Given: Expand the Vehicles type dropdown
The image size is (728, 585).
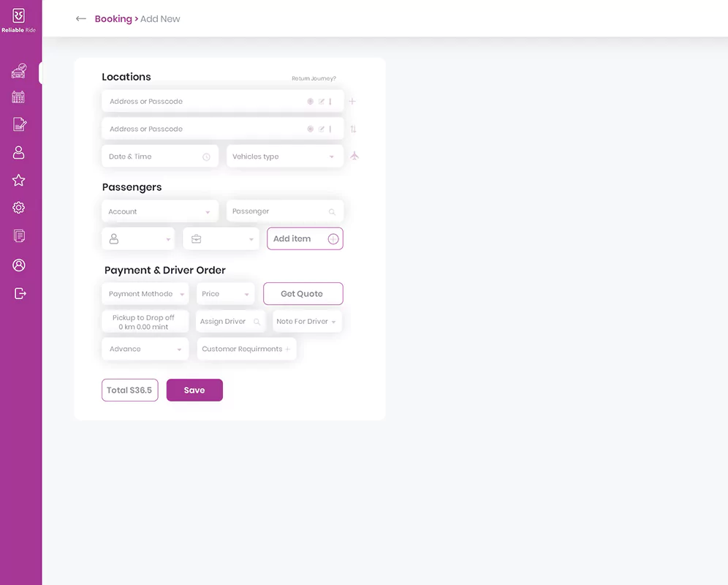Looking at the screenshot, I should click(284, 156).
